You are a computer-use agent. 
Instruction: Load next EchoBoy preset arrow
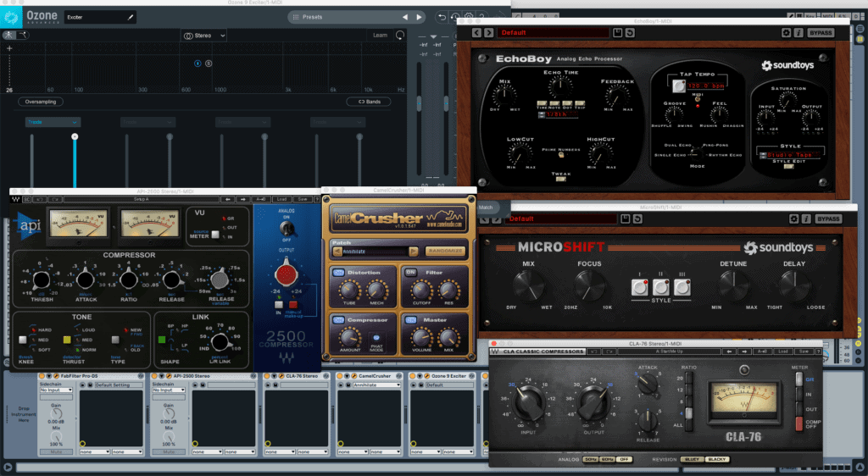489,33
